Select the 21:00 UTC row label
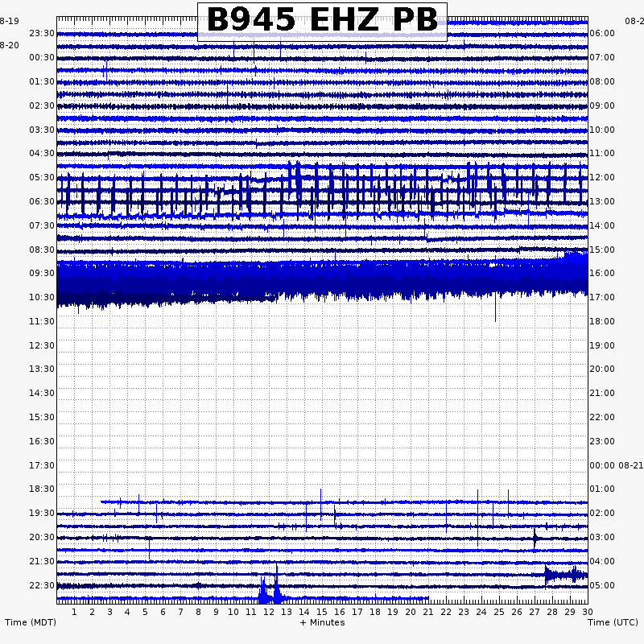Viewport: 644px width, 644px height. (602, 393)
